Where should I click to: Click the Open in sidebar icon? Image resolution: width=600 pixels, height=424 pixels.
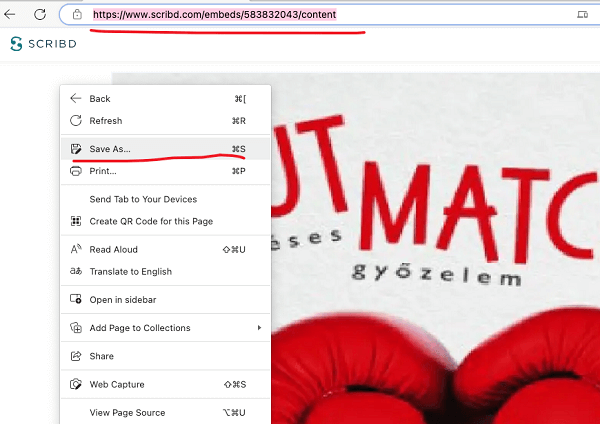pos(76,299)
